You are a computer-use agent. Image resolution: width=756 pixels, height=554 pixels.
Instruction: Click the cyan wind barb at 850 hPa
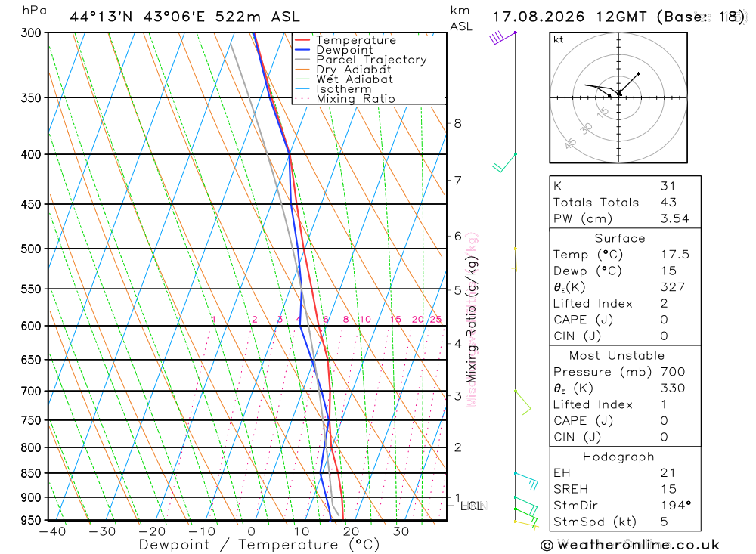tap(526, 481)
